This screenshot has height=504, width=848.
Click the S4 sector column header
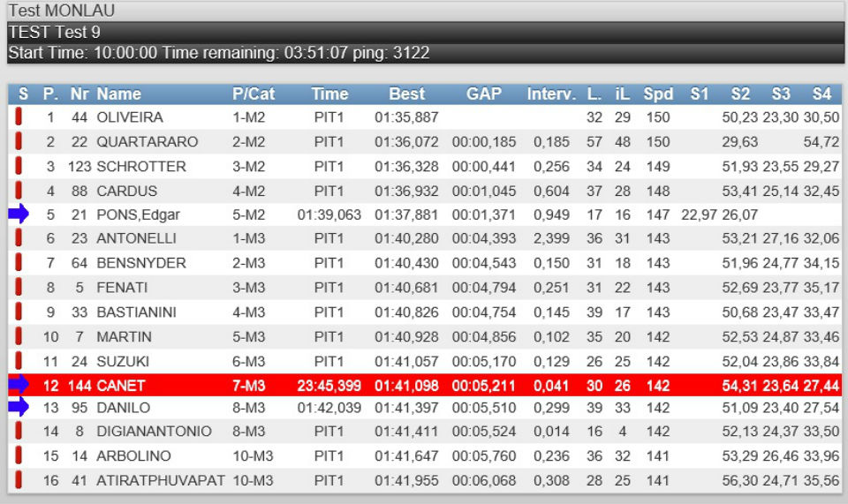click(821, 94)
